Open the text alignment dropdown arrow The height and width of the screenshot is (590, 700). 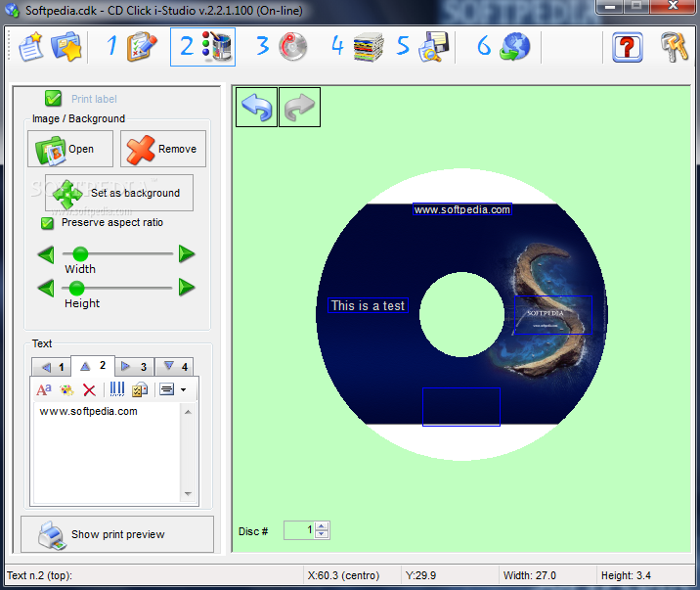point(184,390)
